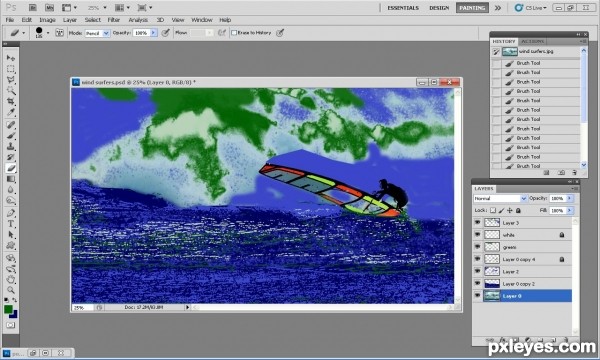Select the Eraser tool in toolbox
600x360 pixels.
click(x=11, y=168)
